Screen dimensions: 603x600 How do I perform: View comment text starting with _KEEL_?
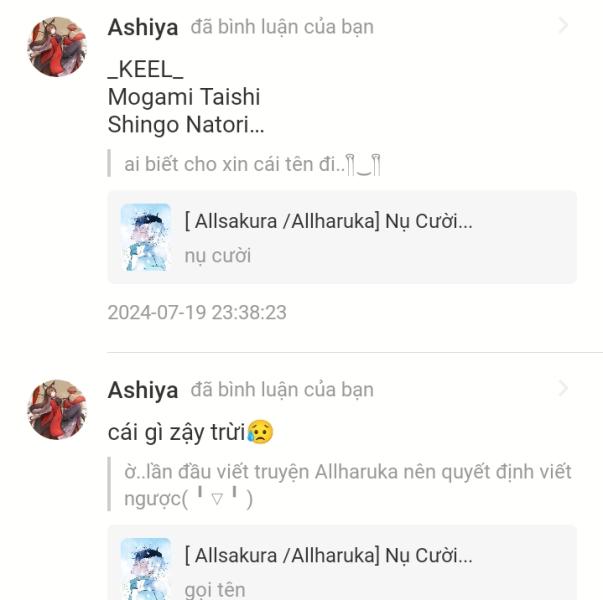186,97
